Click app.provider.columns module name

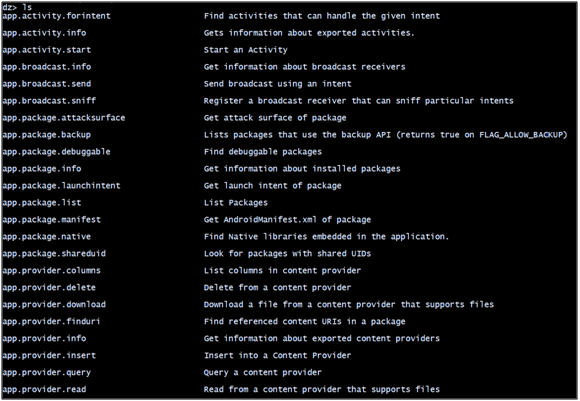51,271
